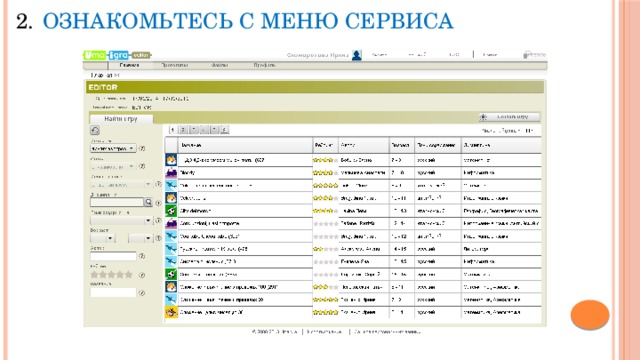
Task: Click the Umaigra editor logo
Action: [x=117, y=55]
